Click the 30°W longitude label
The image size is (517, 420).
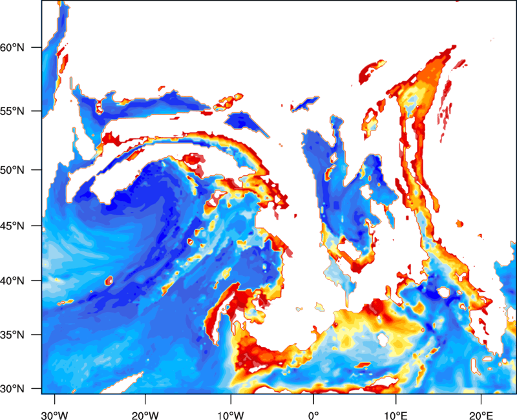(55, 415)
